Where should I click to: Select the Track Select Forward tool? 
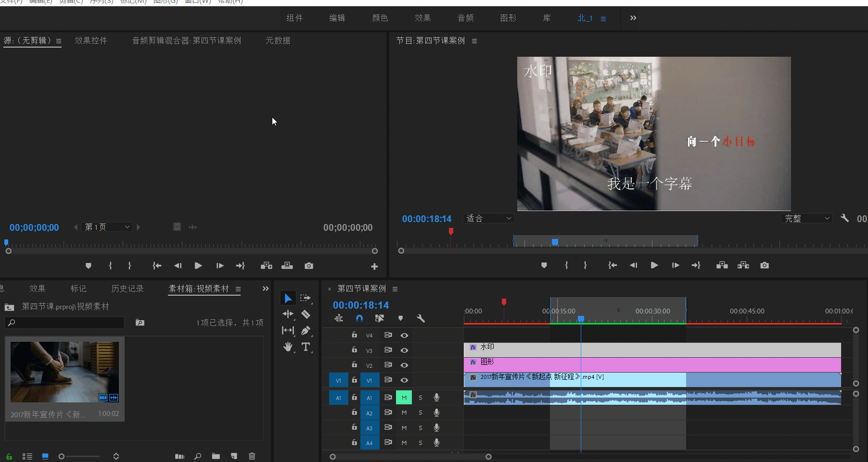coord(306,298)
